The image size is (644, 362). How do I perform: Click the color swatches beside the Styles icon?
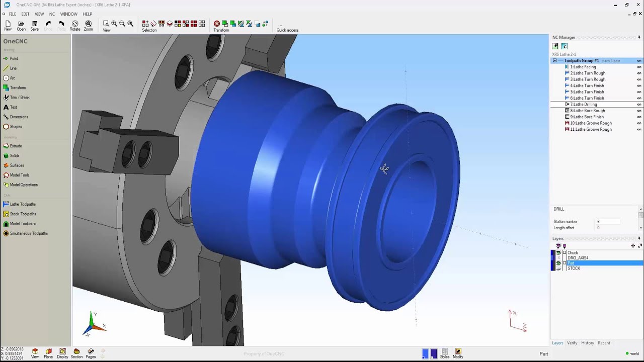429,353
